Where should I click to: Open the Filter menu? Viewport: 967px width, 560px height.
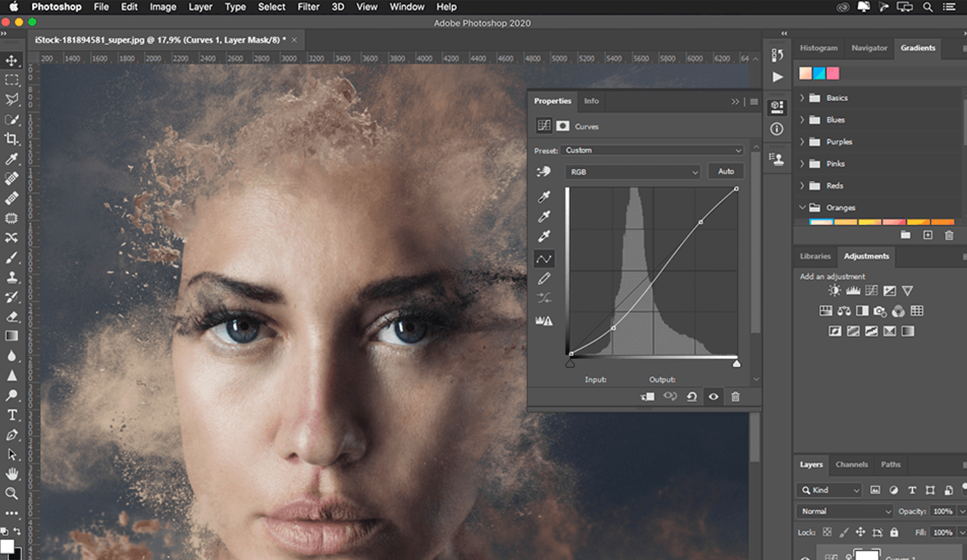pos(308,7)
